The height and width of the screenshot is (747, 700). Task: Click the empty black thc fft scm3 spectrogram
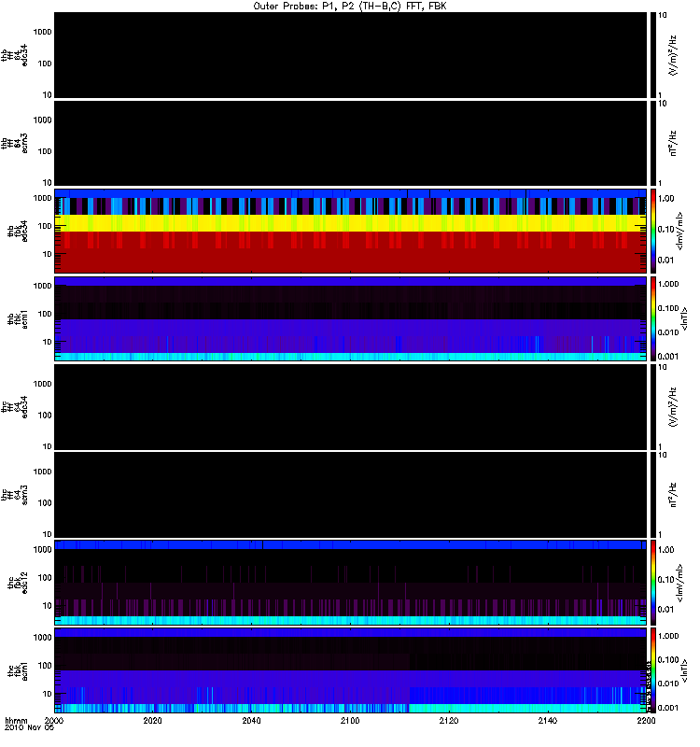click(x=350, y=495)
